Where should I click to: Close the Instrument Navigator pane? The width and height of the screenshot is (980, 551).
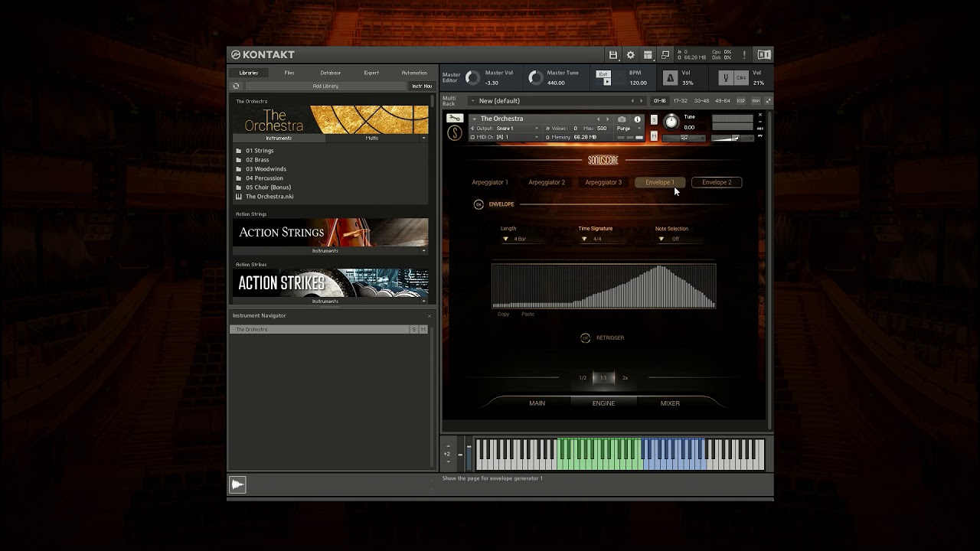click(429, 316)
